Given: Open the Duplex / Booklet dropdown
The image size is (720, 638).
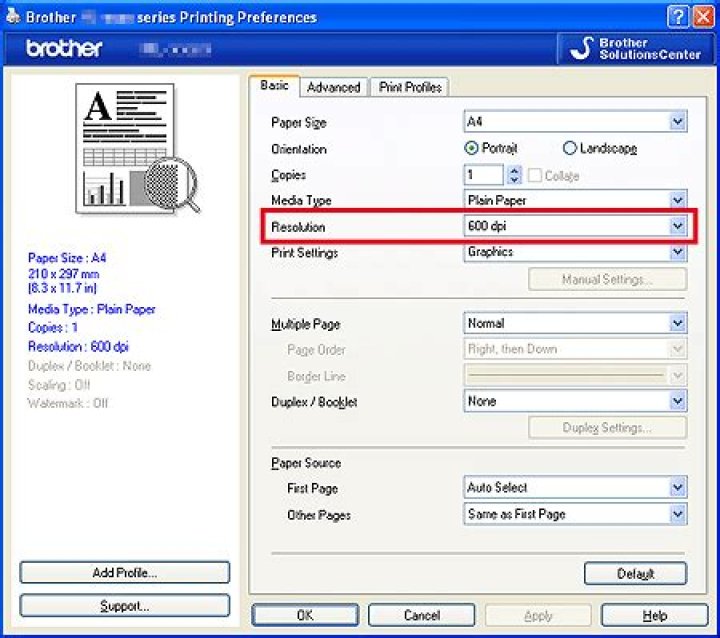Looking at the screenshot, I should tap(575, 401).
